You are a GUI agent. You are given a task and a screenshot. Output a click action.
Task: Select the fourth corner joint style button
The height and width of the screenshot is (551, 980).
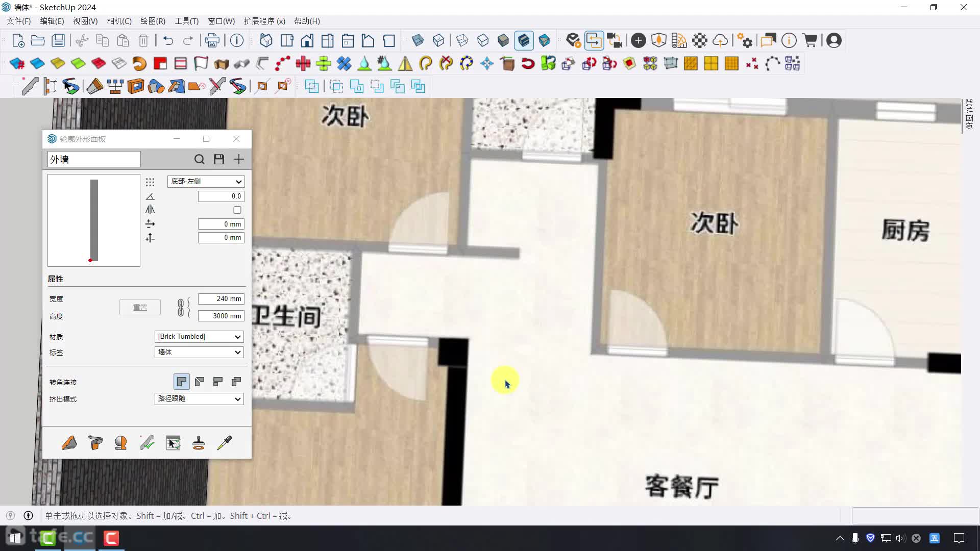(236, 382)
